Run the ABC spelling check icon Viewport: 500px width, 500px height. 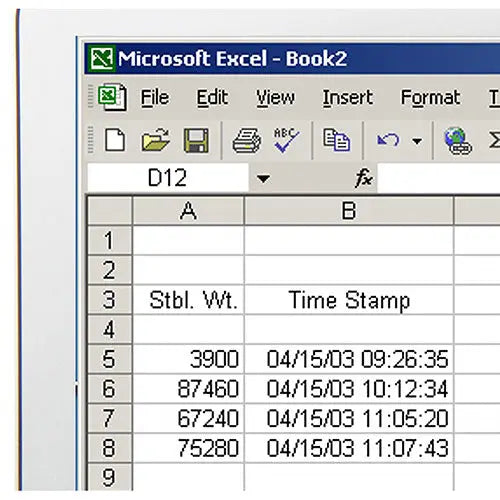point(286,140)
